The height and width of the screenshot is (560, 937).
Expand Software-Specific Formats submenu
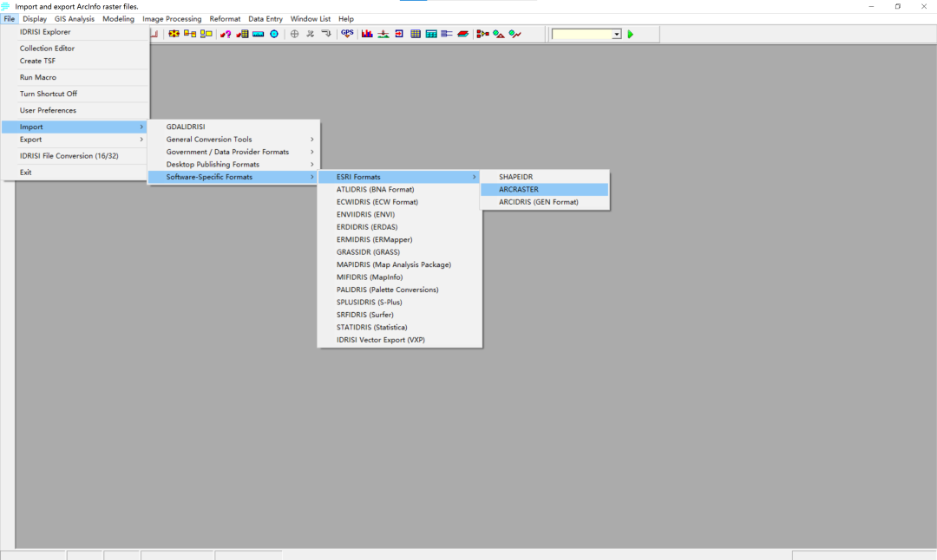233,177
